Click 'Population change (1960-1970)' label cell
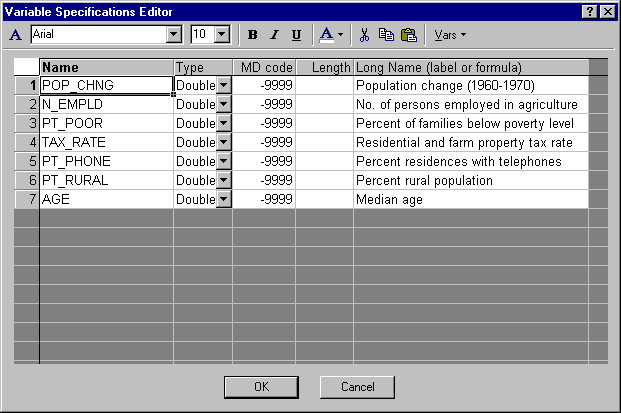 point(471,85)
